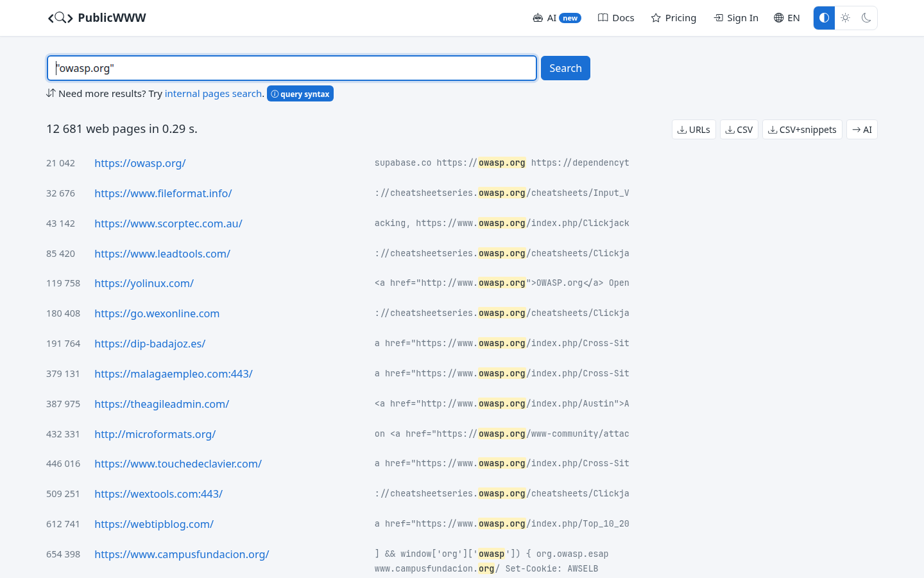This screenshot has height=578, width=924.
Task: Click the rank number 654 398
Action: click(x=63, y=554)
